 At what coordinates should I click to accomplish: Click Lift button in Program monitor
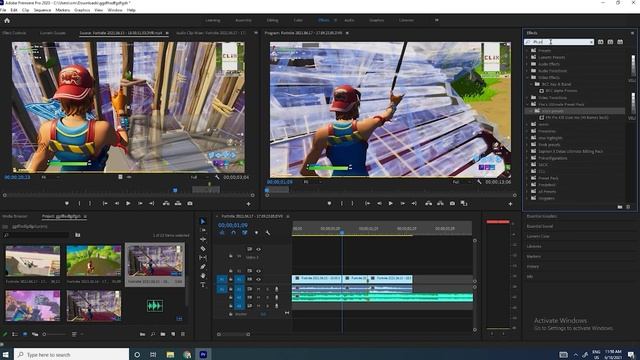[x=429, y=203]
